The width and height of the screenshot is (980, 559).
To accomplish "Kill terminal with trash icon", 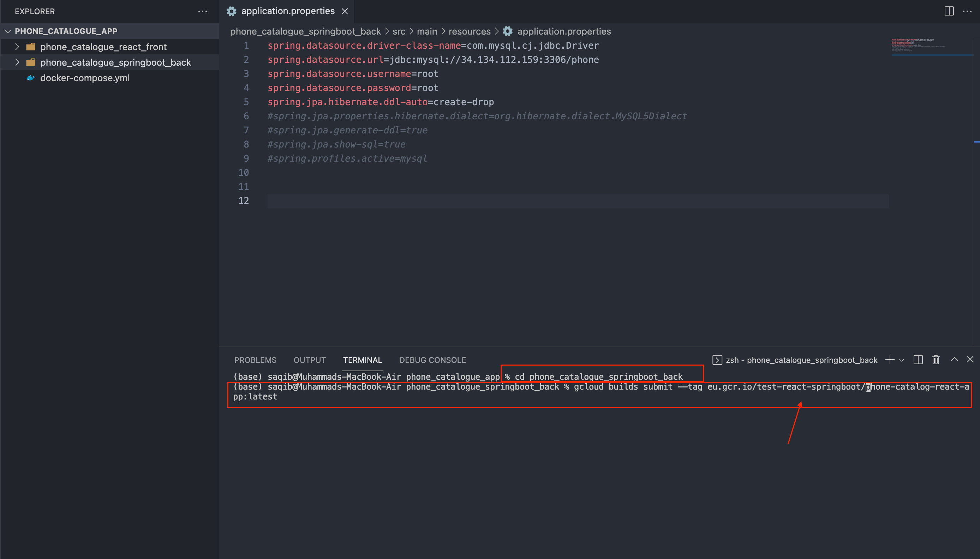I will pos(936,360).
